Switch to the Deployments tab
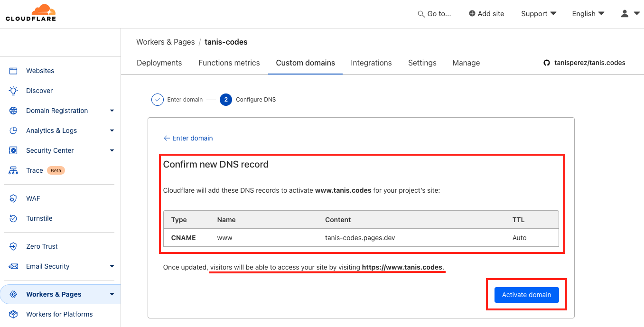This screenshot has width=644, height=327. (x=159, y=63)
